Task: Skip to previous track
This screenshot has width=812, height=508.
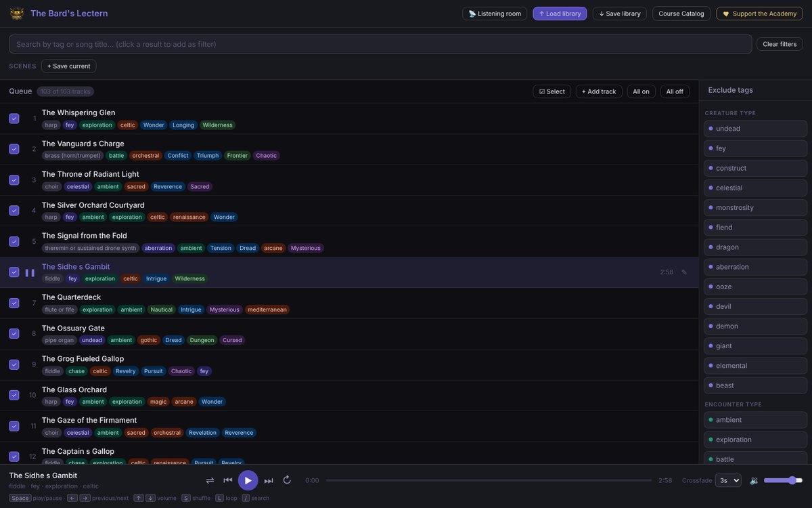Action: (228, 480)
